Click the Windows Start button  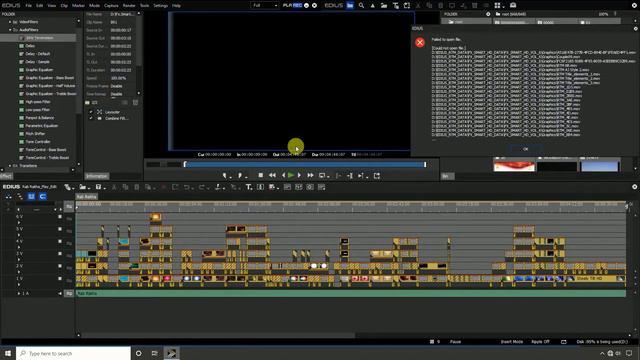(8, 353)
